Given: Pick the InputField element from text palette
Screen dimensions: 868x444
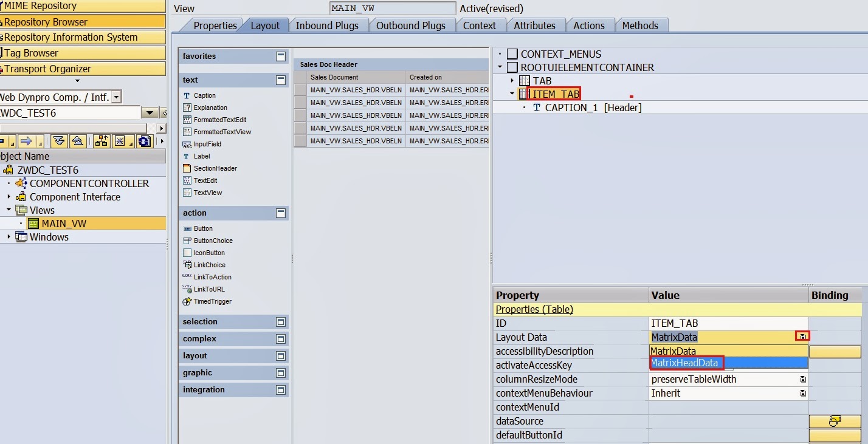Looking at the screenshot, I should 207,144.
